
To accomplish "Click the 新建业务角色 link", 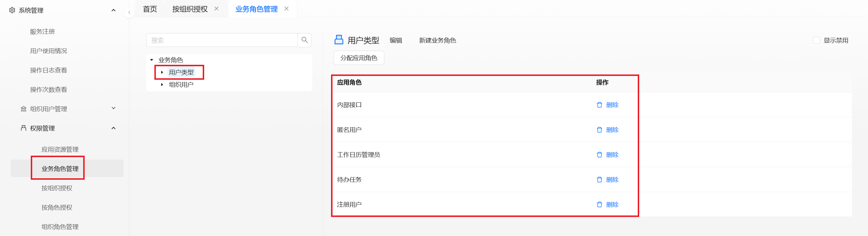I will click(437, 40).
